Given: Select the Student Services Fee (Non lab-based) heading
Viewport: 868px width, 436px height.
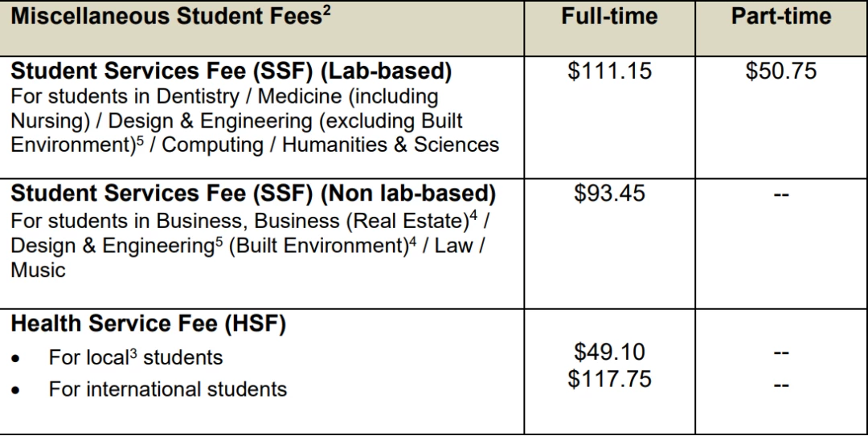Looking at the screenshot, I should [x=253, y=194].
